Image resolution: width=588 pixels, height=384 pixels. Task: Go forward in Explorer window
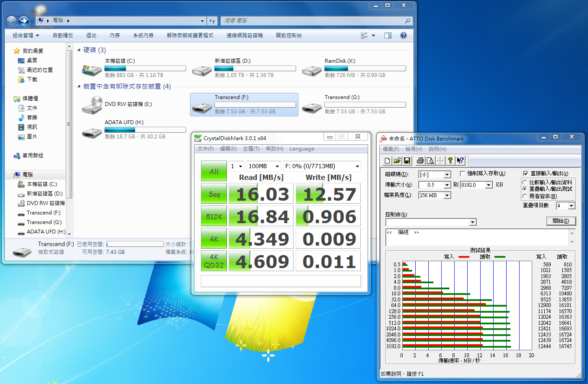click(23, 20)
